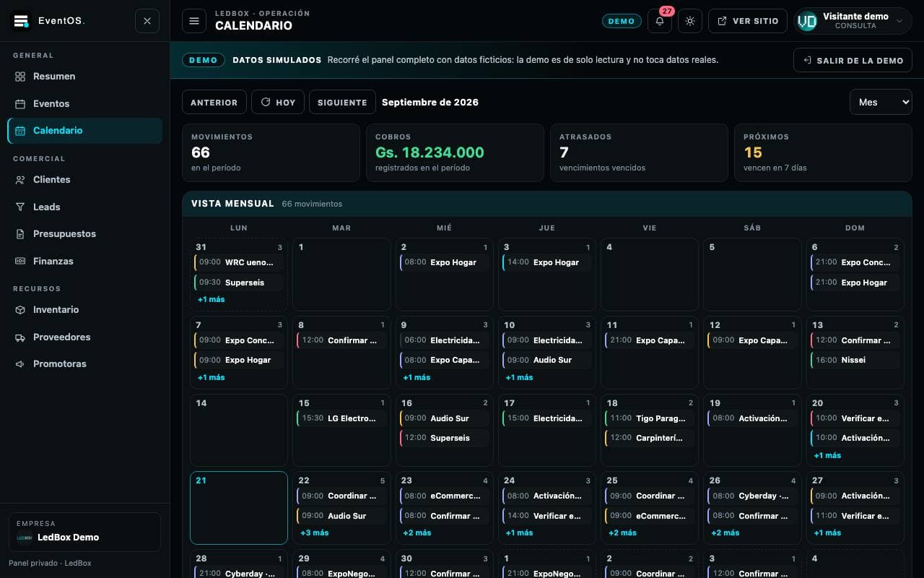924x578 pixels.
Task: Go to next month with SIGUIENTE
Action: (x=342, y=102)
